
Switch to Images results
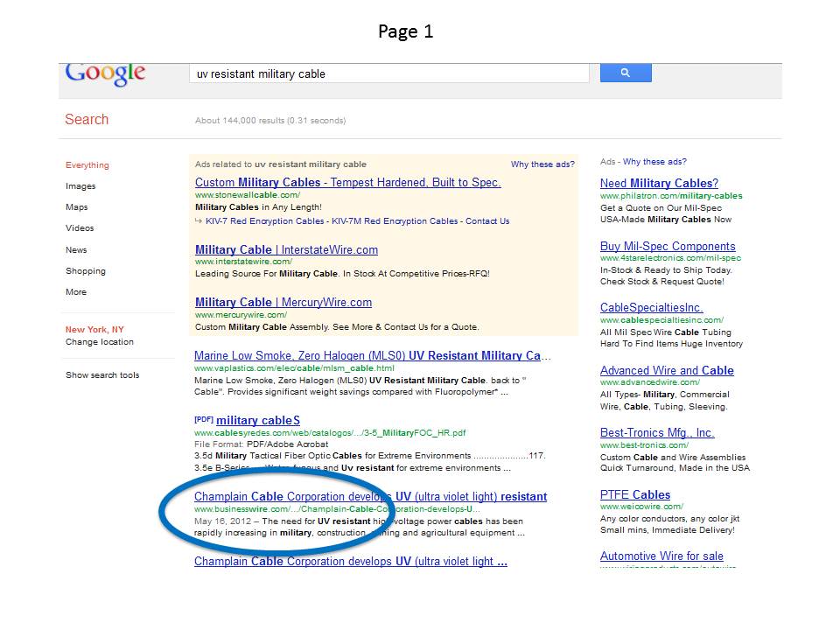(x=80, y=185)
